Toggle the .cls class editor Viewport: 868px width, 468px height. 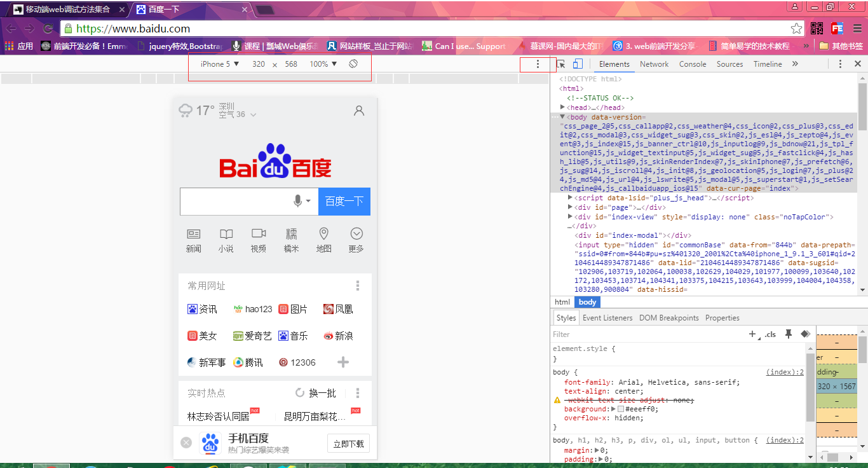(x=770, y=334)
